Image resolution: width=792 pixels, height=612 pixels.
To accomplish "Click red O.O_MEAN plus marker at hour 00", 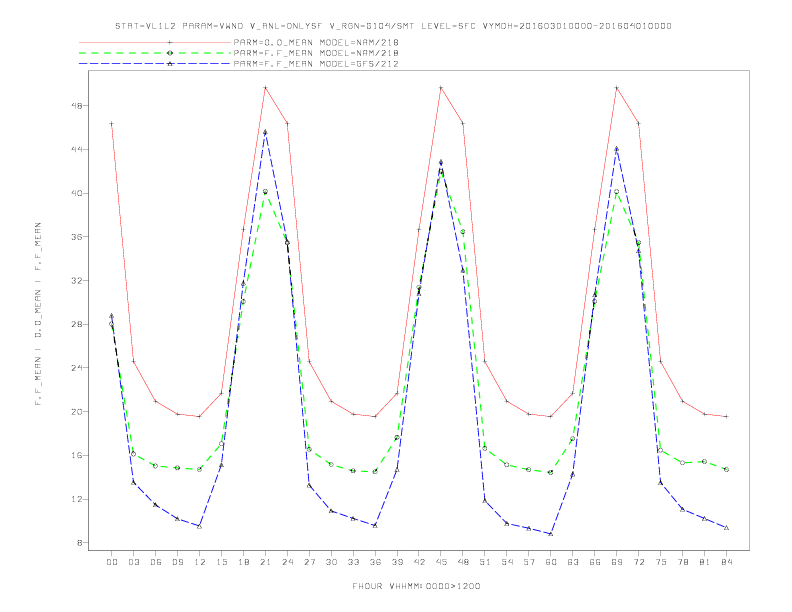I will pos(112,124).
